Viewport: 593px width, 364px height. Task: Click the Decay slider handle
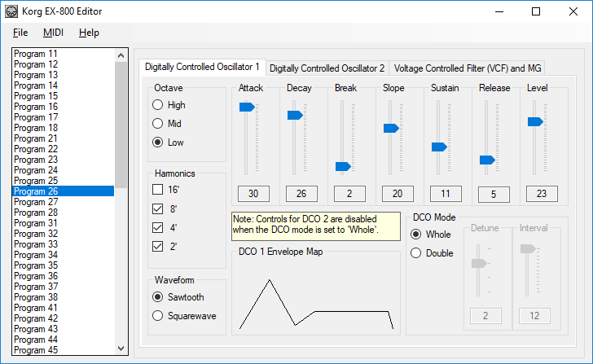(x=295, y=116)
